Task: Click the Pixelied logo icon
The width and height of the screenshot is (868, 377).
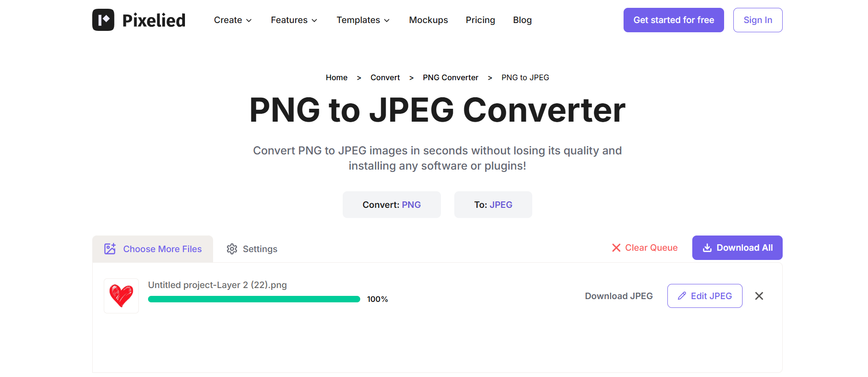Action: click(103, 20)
